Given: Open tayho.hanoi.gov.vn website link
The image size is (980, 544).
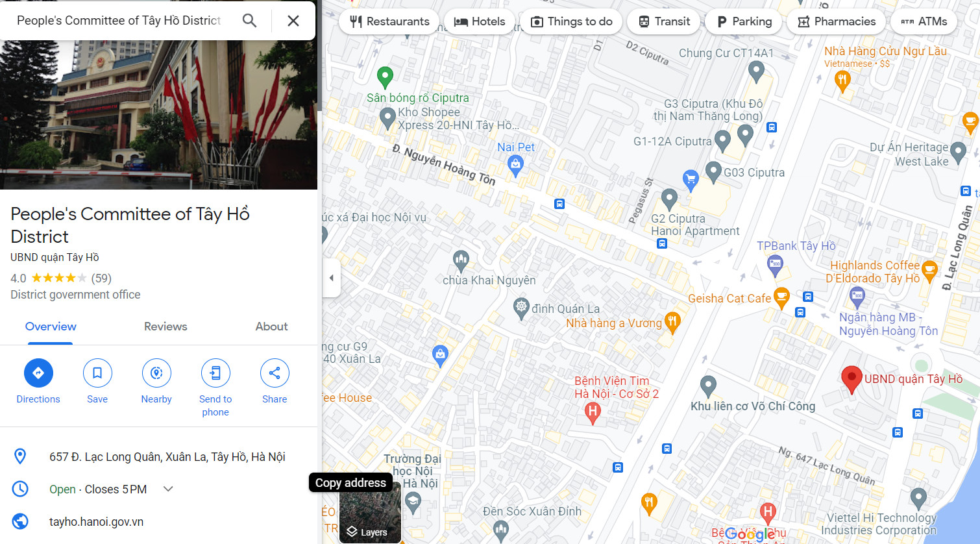Looking at the screenshot, I should pos(96,522).
